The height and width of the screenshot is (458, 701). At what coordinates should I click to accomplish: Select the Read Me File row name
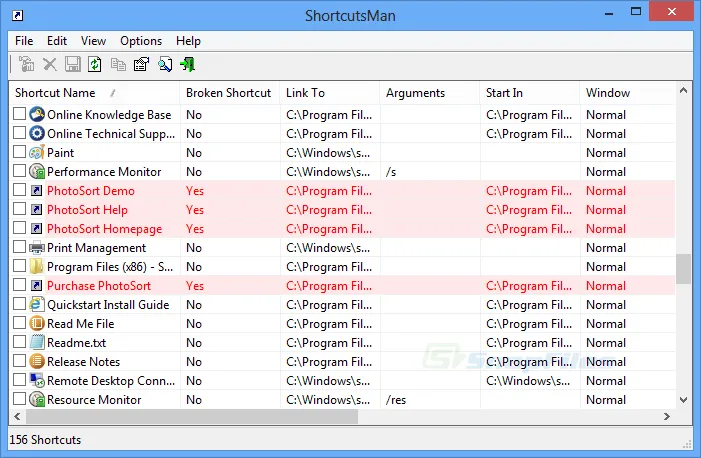(x=80, y=324)
